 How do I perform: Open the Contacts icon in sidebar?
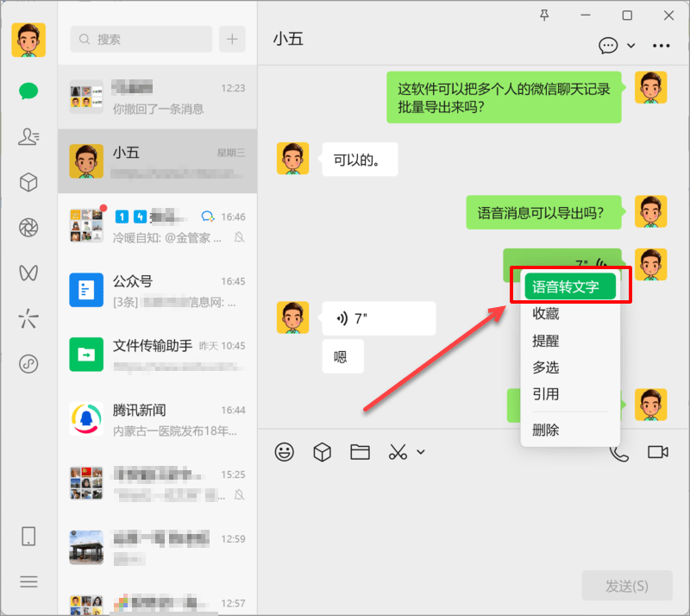pyautogui.click(x=28, y=136)
